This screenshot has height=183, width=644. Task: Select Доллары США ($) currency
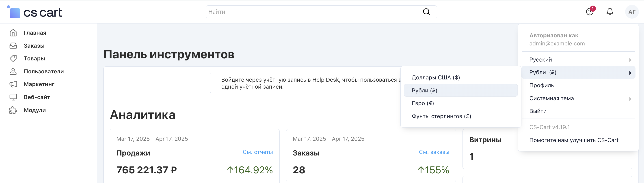[x=436, y=78]
